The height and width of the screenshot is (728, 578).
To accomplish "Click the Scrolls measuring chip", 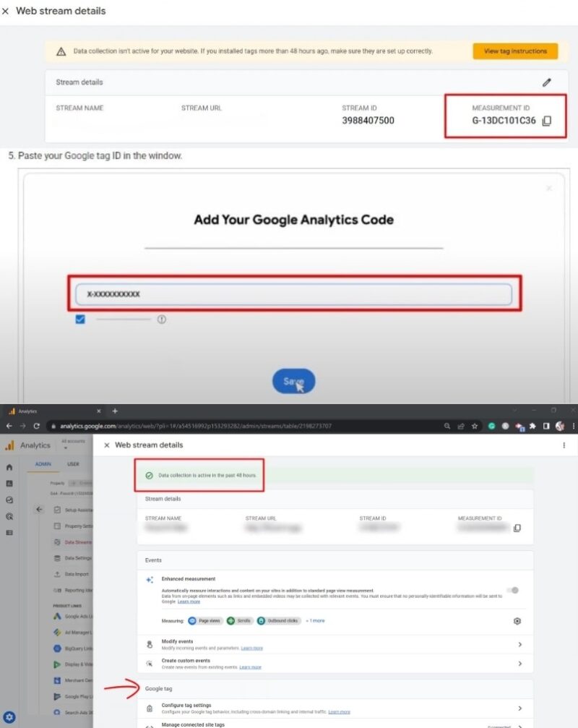I will [x=239, y=621].
